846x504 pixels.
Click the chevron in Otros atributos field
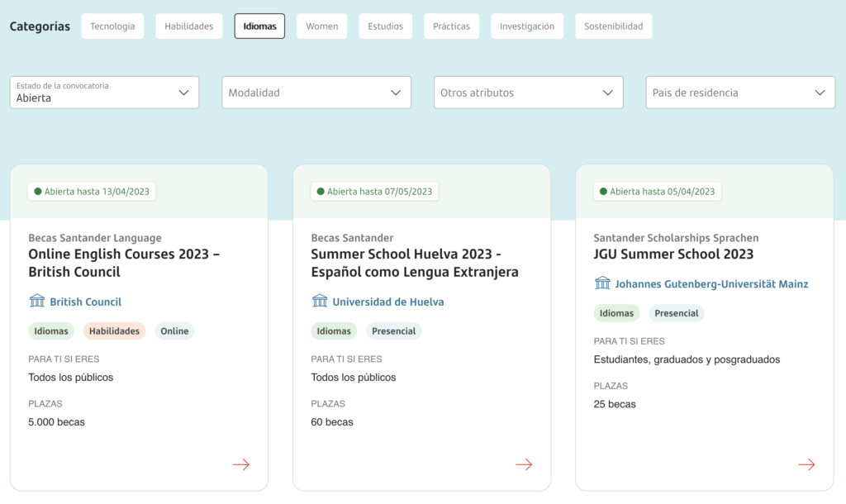(x=607, y=93)
